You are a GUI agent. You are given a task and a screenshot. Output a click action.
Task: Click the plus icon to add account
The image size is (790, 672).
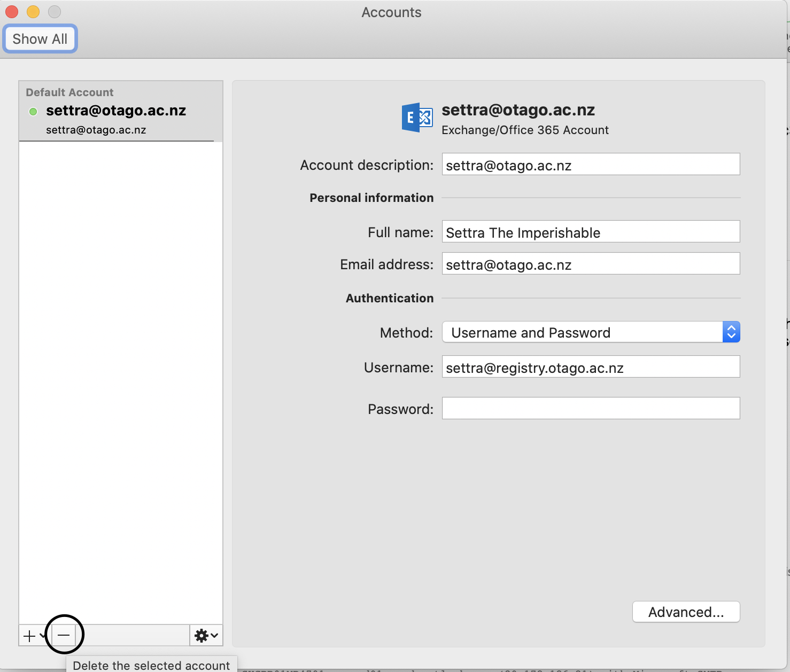pos(29,636)
